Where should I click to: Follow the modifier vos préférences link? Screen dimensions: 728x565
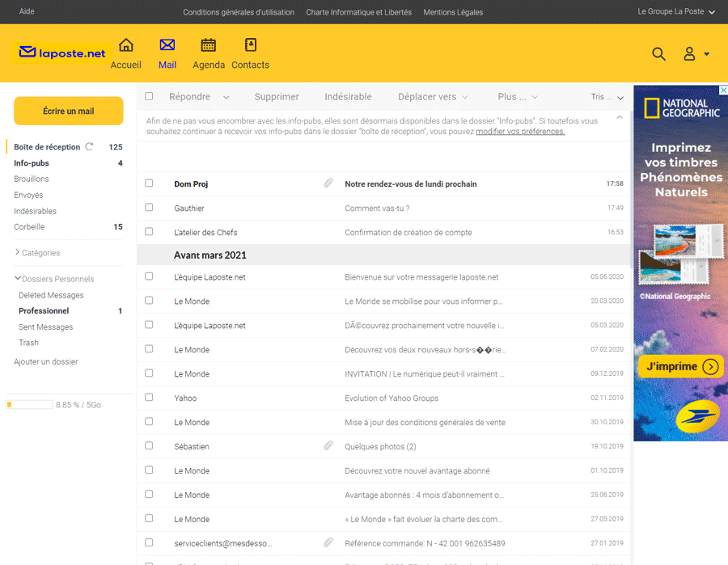[x=520, y=131]
